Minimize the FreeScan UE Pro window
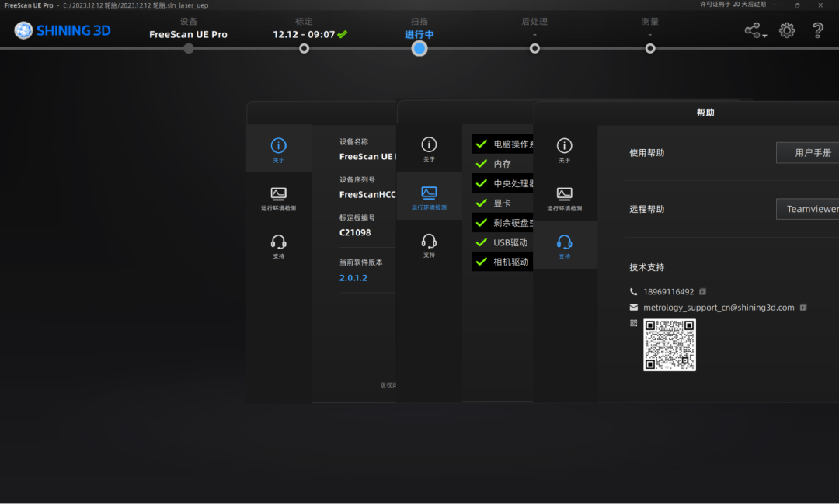The image size is (839, 504). [x=775, y=5]
